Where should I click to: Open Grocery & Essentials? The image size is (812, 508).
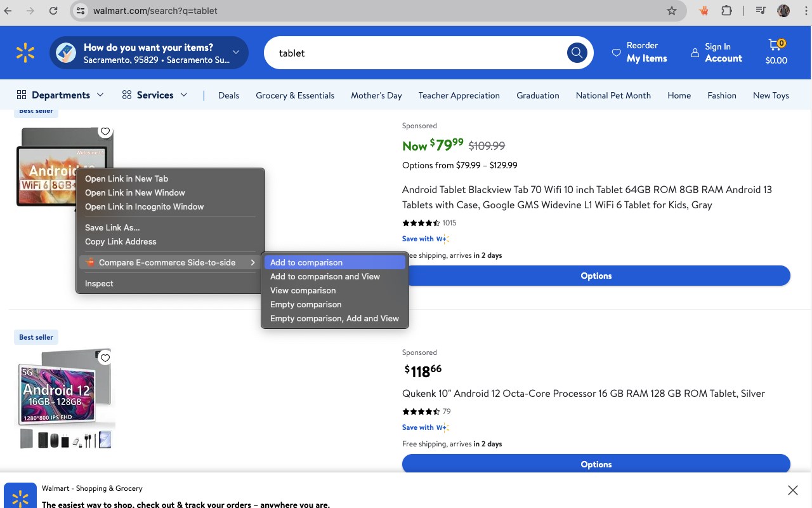pyautogui.click(x=295, y=95)
